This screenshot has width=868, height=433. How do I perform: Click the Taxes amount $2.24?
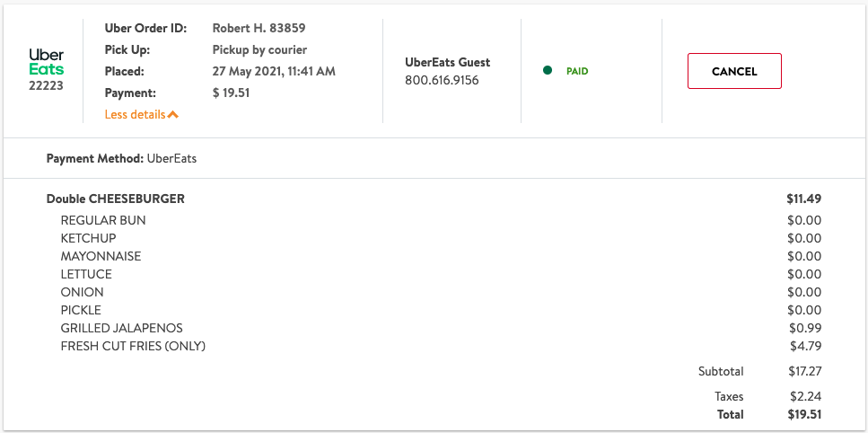pyautogui.click(x=807, y=396)
